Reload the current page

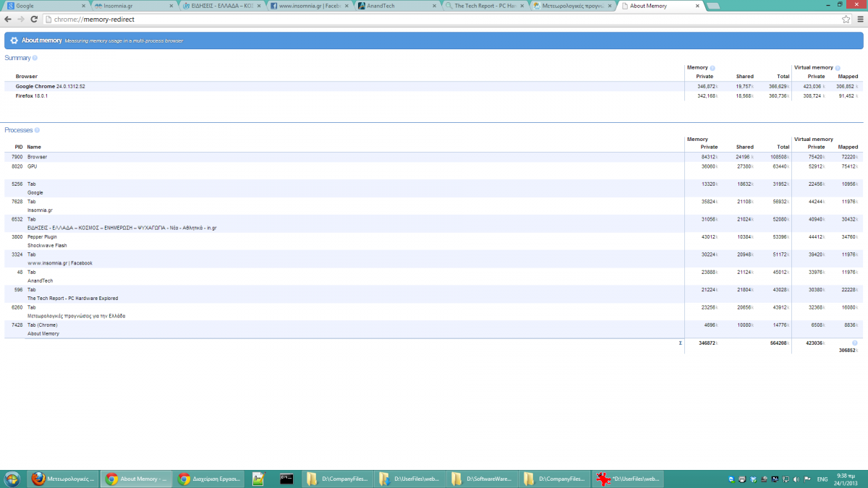[x=34, y=19]
